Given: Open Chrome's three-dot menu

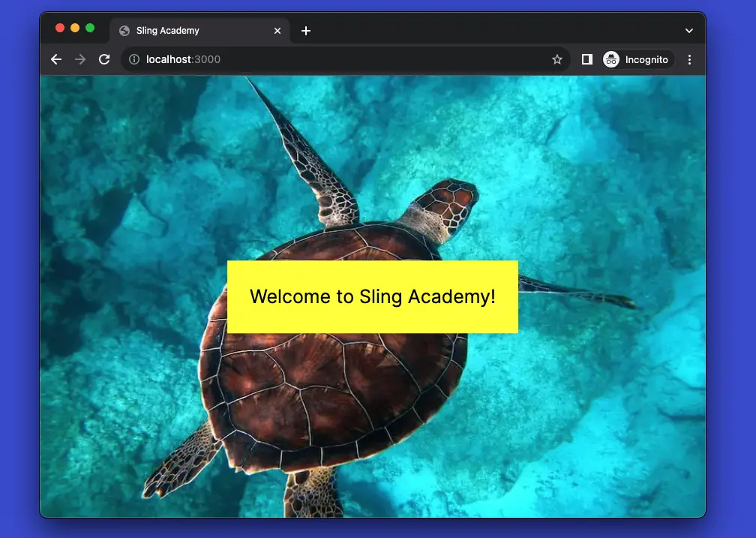Looking at the screenshot, I should (x=689, y=59).
